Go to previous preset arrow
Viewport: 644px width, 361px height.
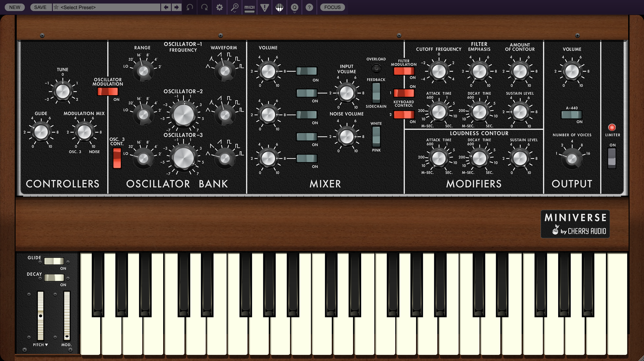(166, 7)
